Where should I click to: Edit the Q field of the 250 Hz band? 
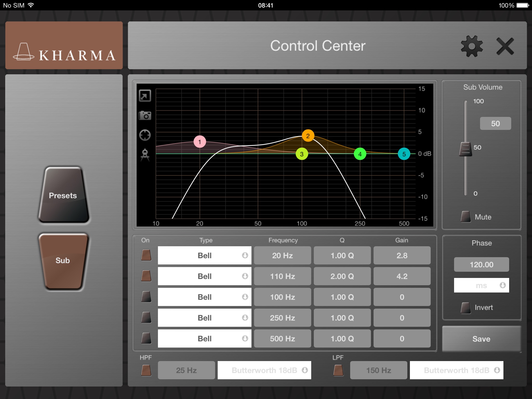coord(342,318)
